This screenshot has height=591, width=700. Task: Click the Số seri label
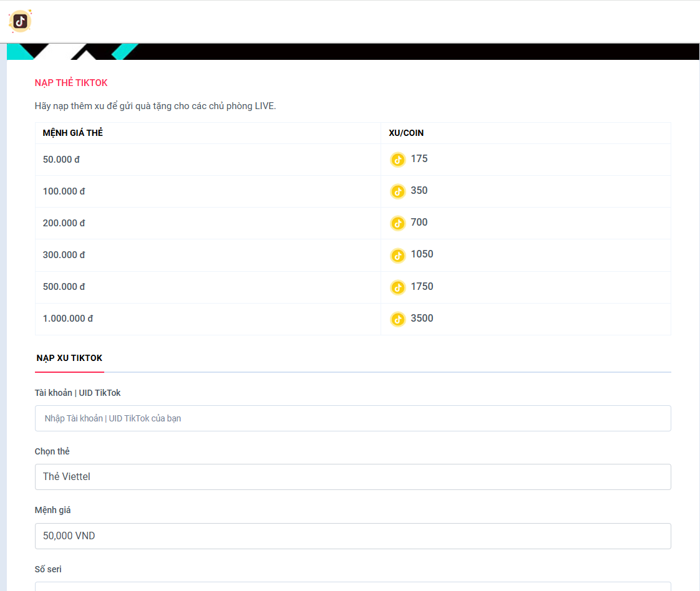tap(48, 569)
